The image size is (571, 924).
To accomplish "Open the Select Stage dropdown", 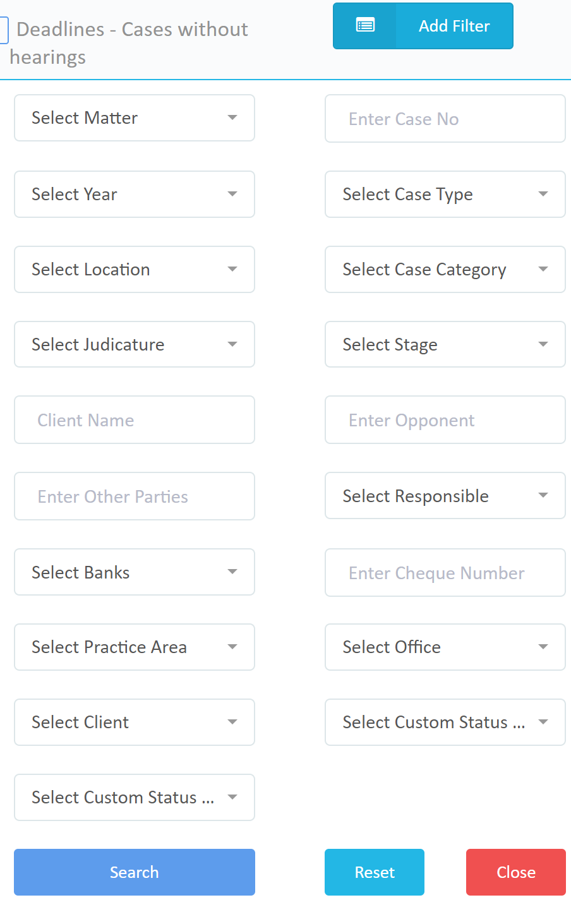I will click(x=445, y=345).
